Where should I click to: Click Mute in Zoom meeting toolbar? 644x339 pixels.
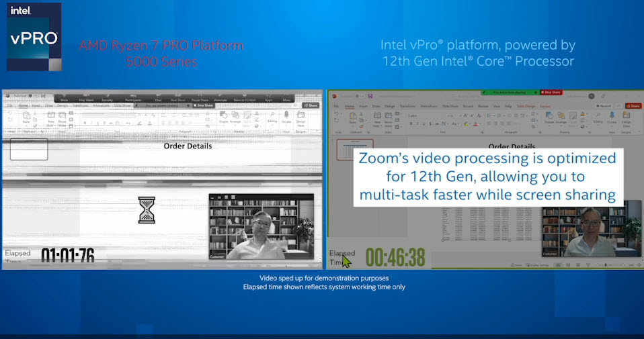[64, 98]
